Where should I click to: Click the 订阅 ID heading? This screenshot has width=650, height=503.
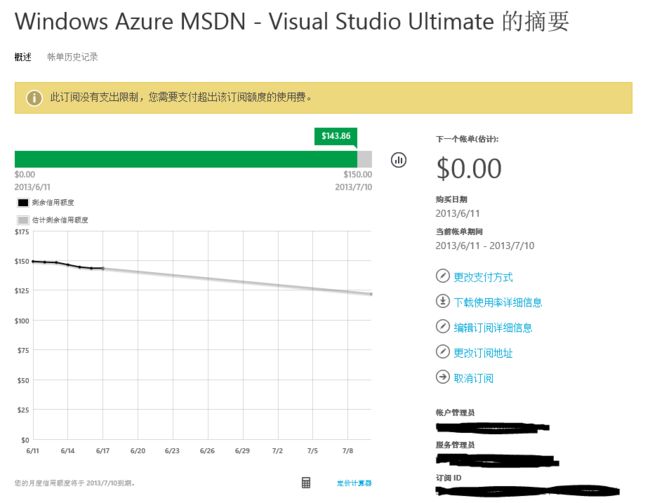tap(449, 478)
